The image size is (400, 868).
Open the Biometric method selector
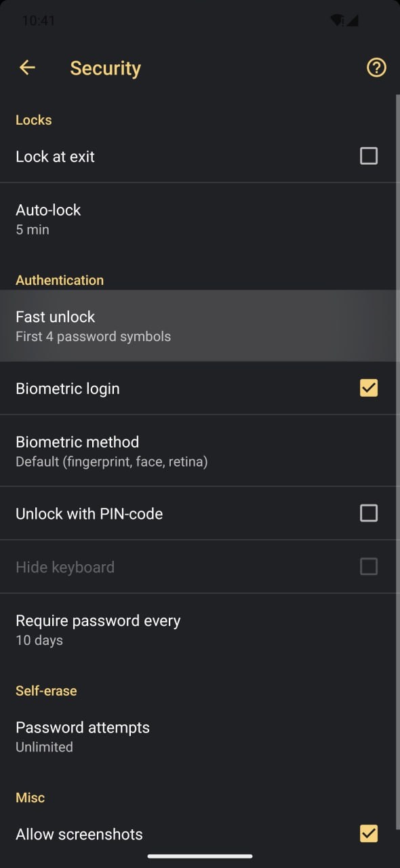pos(200,451)
